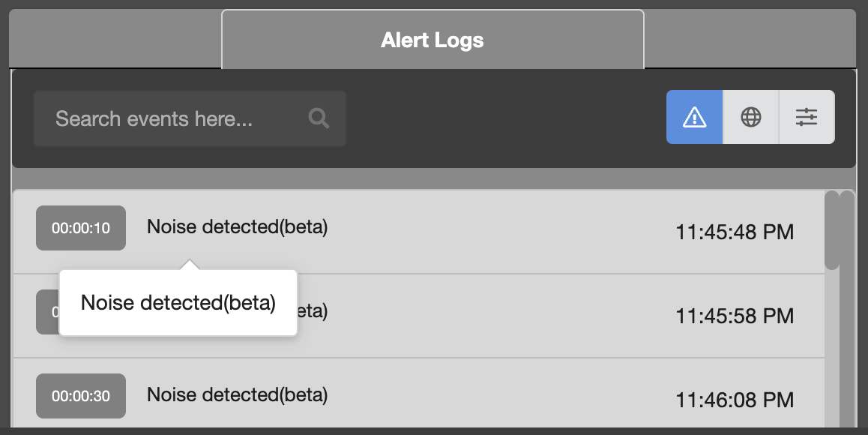Toggle the globe filter button
Image resolution: width=868 pixels, height=435 pixels.
click(750, 117)
